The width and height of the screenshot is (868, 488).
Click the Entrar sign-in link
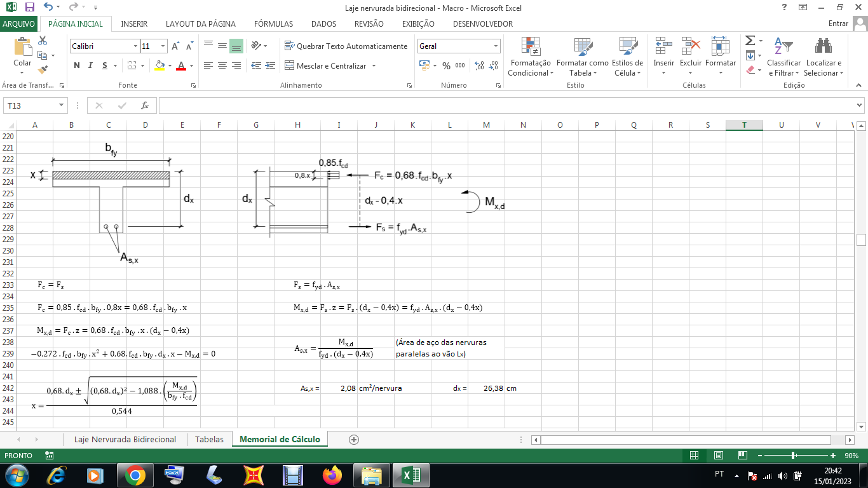click(x=839, y=24)
